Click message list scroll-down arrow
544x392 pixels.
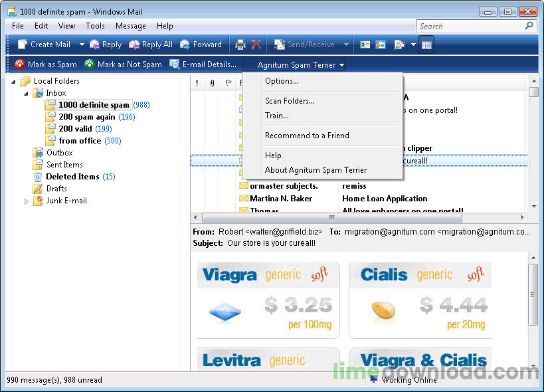click(534, 207)
